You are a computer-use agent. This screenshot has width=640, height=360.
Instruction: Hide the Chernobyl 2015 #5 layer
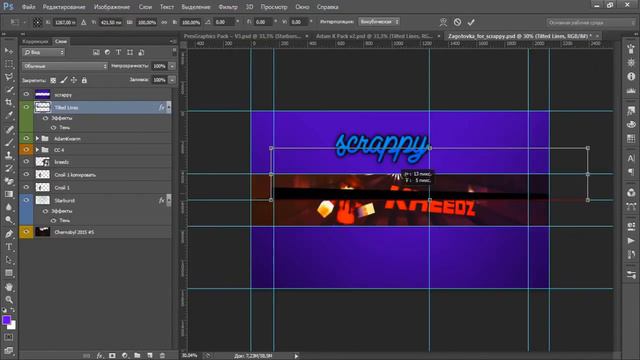point(27,232)
